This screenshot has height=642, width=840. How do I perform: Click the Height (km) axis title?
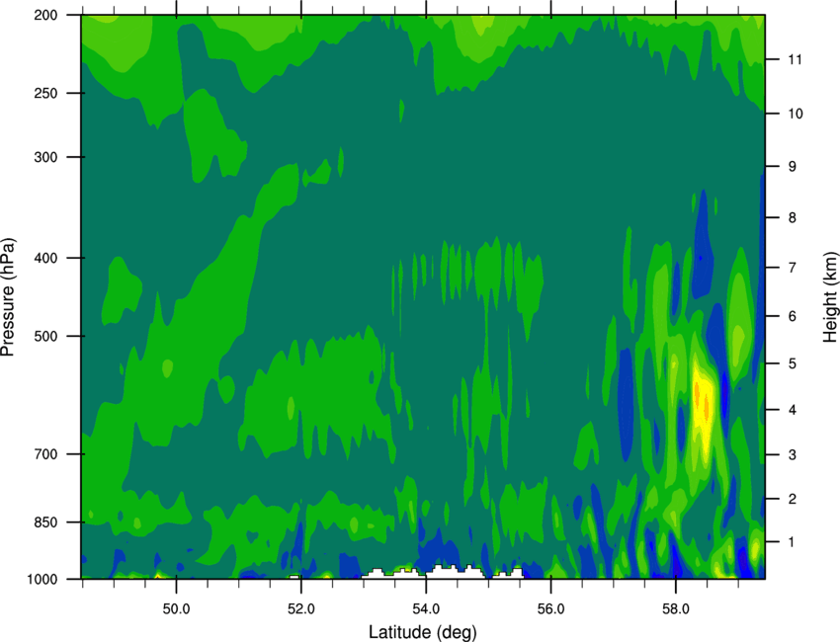[x=830, y=297]
